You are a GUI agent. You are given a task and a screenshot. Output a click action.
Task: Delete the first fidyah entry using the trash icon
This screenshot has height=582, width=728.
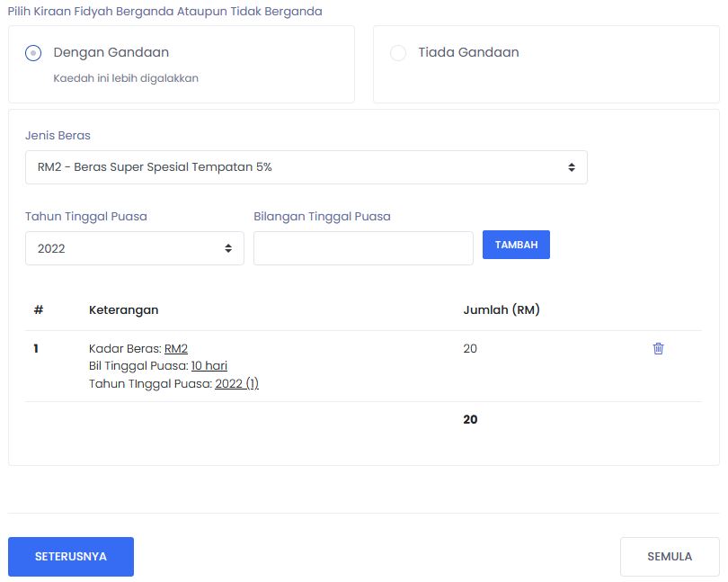[x=658, y=348]
